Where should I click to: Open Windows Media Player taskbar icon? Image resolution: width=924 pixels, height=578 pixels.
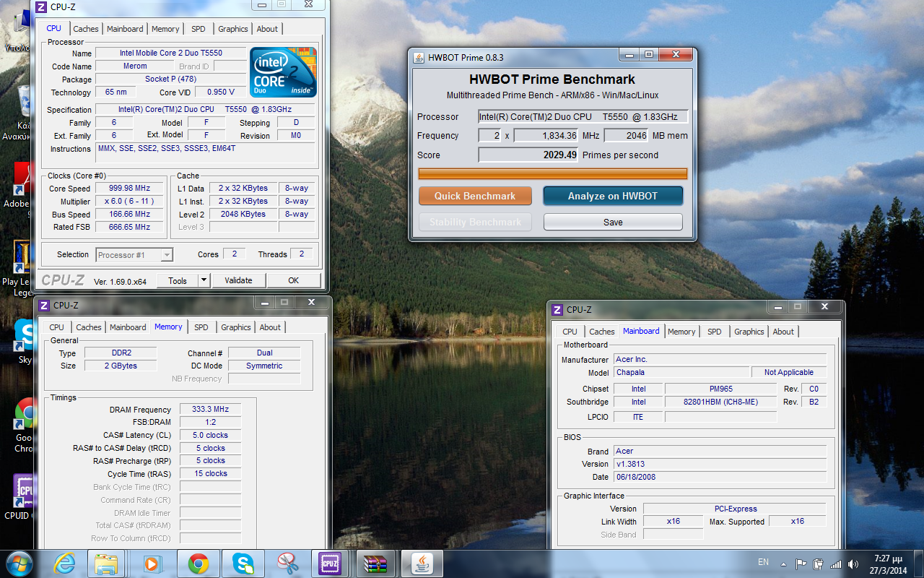click(x=152, y=563)
